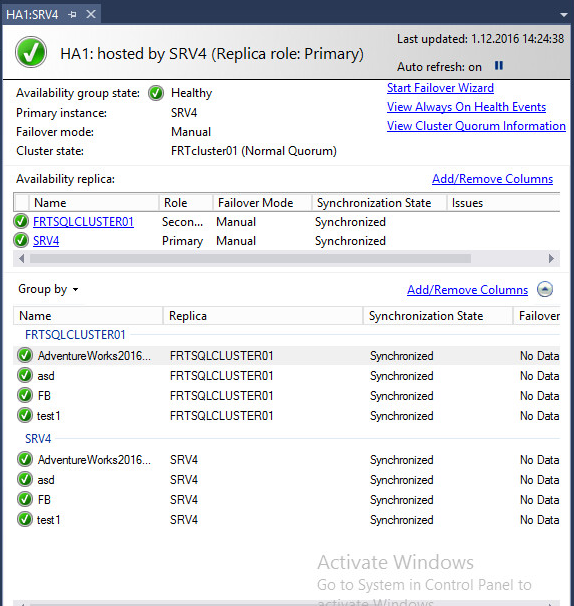The image size is (574, 606).
Task: Click the status icon for asd under SRV4
Action: 25,479
